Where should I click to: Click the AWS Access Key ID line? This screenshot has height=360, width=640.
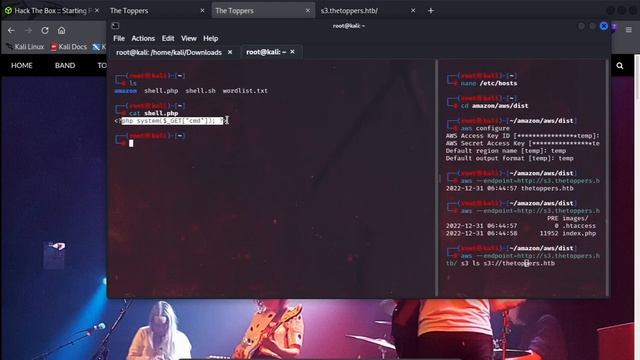click(x=522, y=136)
